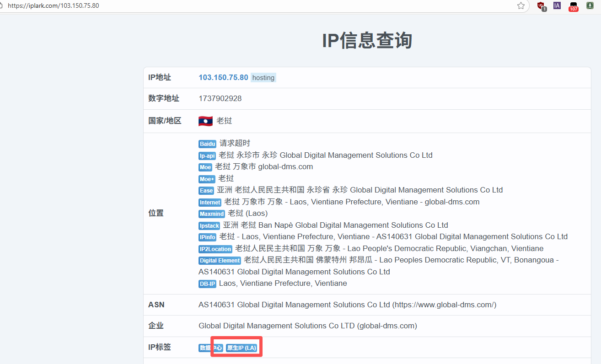
Task: Click the Baidu source badge
Action: click(207, 144)
